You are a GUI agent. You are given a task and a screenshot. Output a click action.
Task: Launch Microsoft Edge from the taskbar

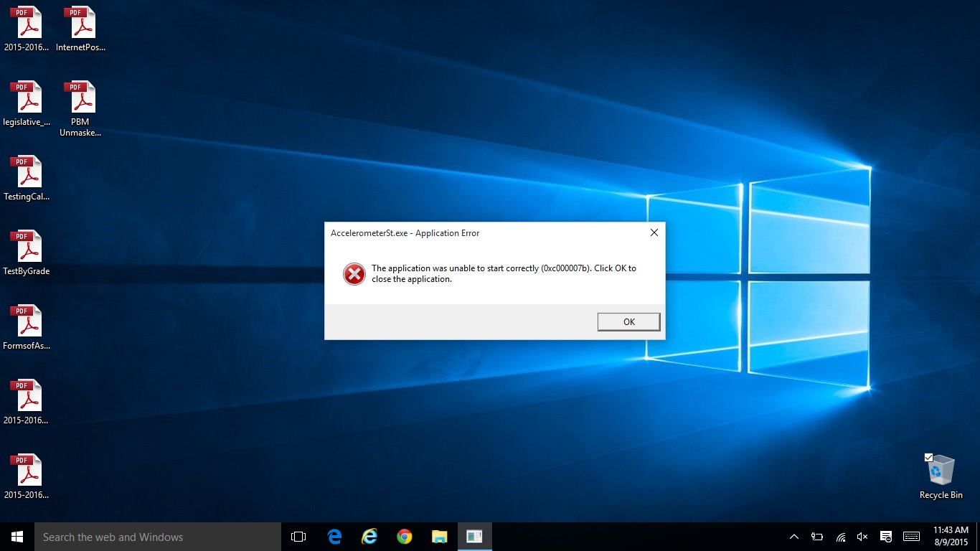(x=334, y=537)
